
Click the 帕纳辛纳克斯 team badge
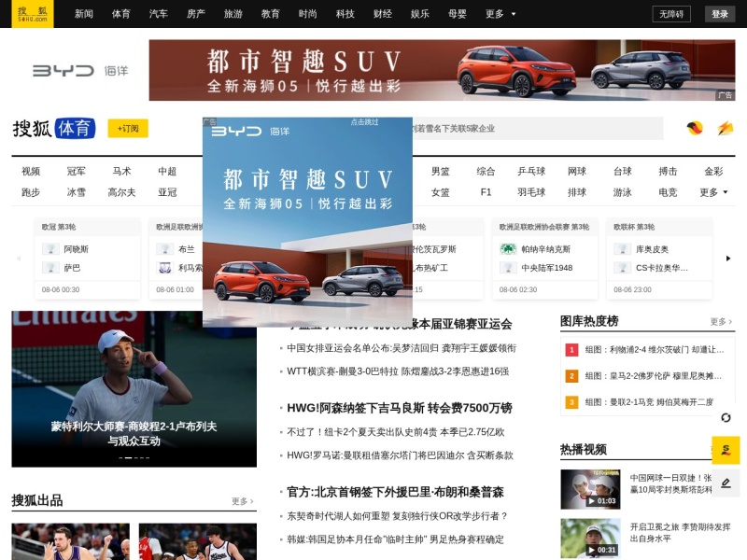point(508,249)
